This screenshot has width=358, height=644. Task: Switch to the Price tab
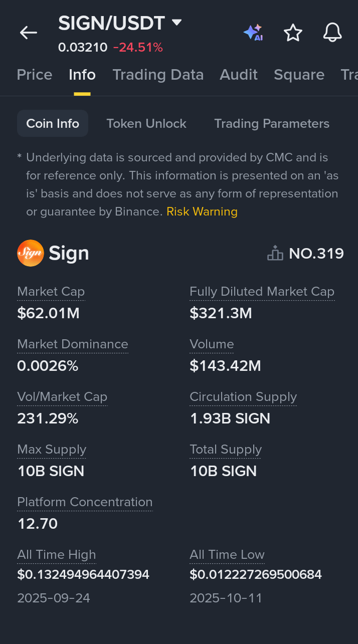(x=34, y=75)
